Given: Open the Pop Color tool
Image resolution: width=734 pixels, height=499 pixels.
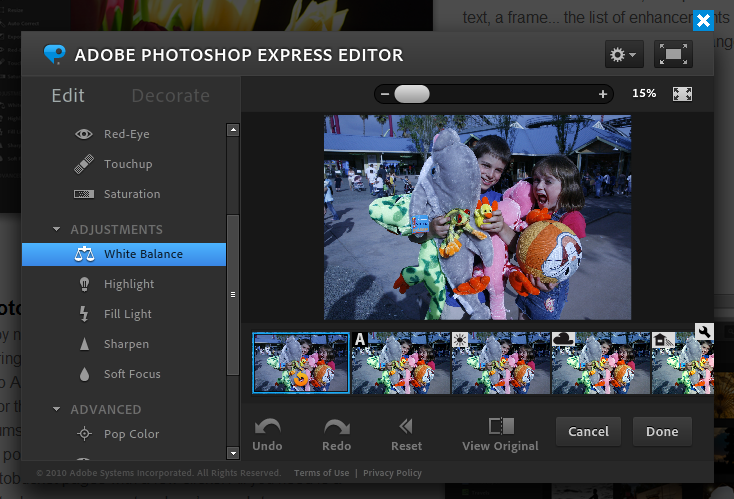Looking at the screenshot, I should coord(131,434).
